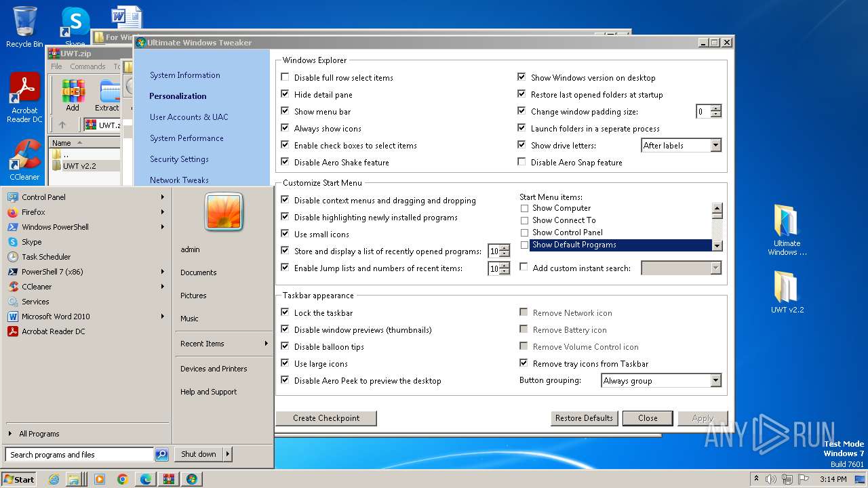Launch Windows Media Player from taskbar

(x=100, y=479)
